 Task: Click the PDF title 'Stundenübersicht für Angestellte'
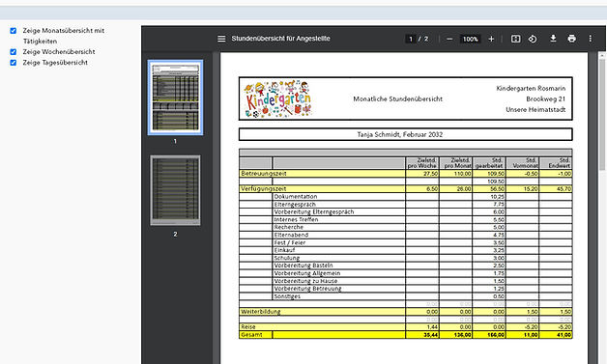click(280, 39)
